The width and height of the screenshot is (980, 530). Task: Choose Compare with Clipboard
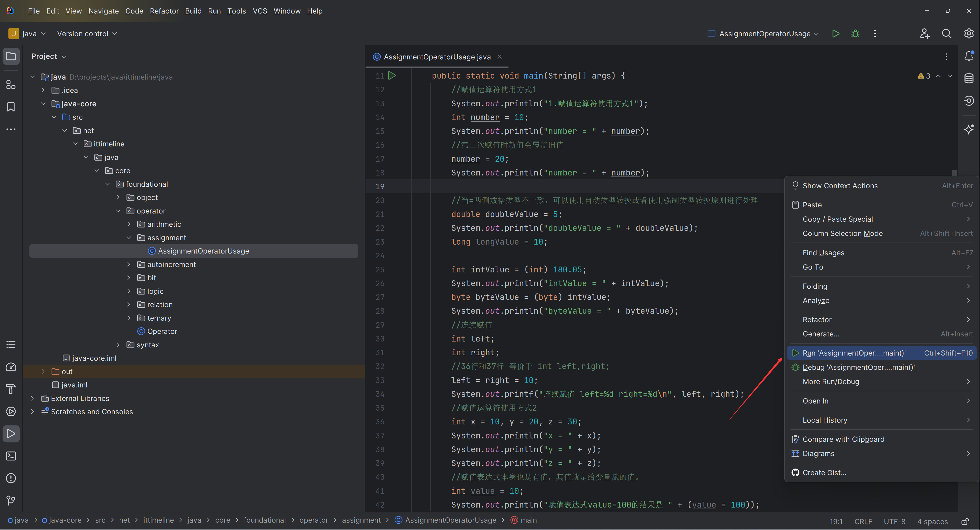[882, 439]
